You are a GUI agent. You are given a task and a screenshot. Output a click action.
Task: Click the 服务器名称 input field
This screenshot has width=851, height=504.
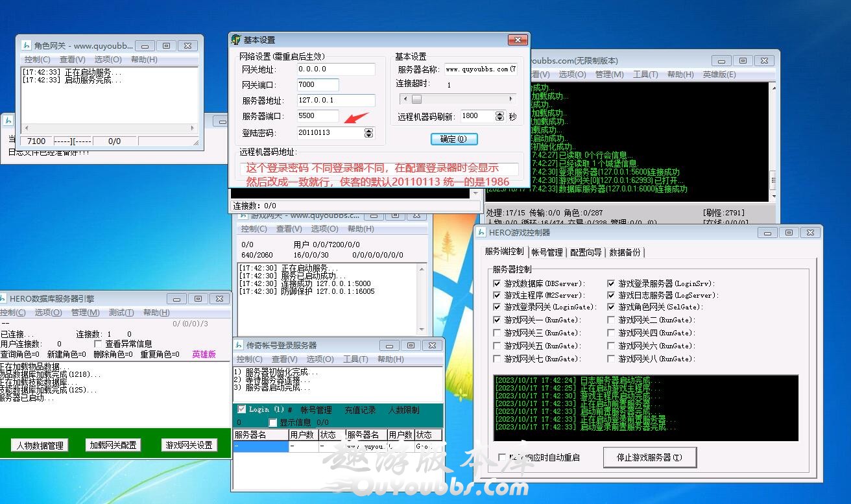480,69
